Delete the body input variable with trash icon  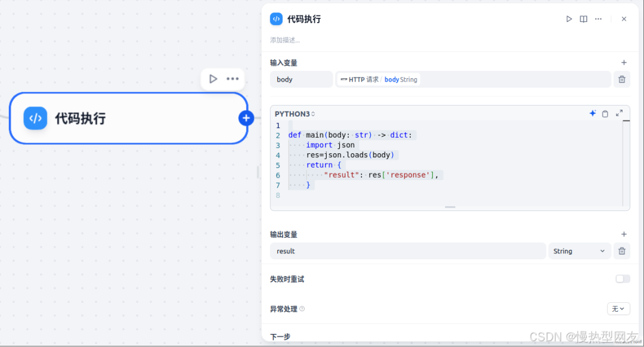[x=621, y=79]
